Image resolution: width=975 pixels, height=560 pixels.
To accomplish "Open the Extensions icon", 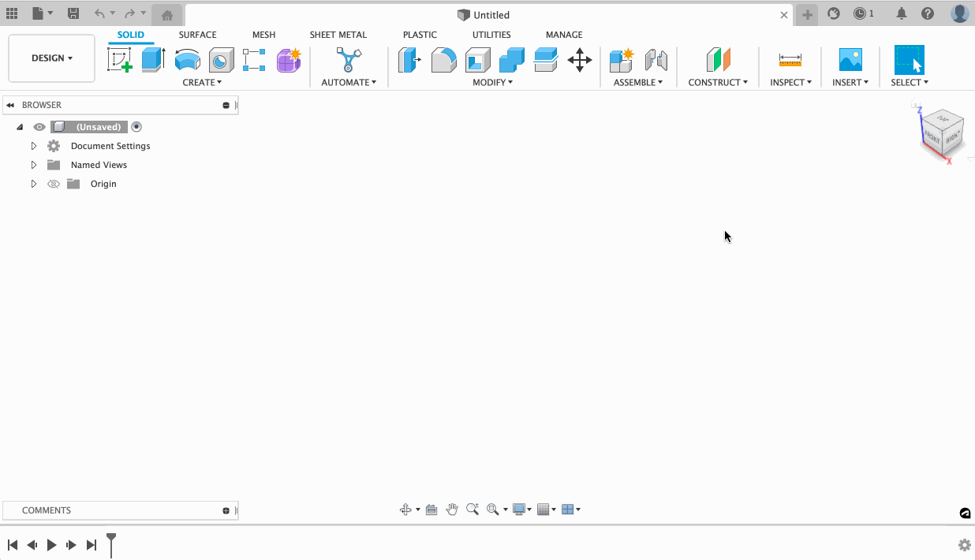I will click(834, 13).
